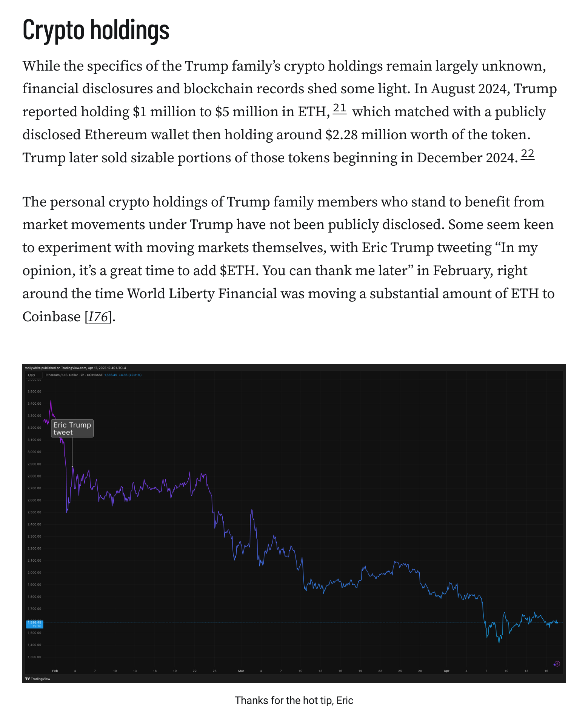Click the Feb label on the date axis
This screenshot has width=588, height=721.
point(55,671)
